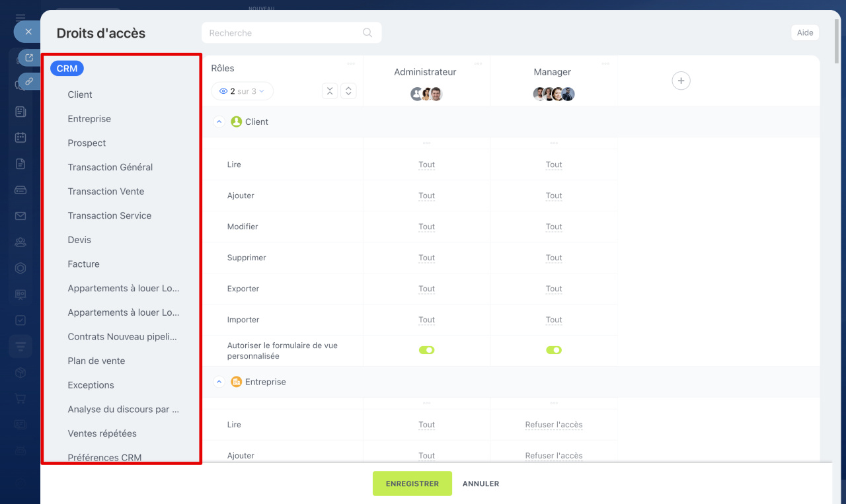Viewport: 846px width, 504px height.
Task: Click the magnifier icon in search field
Action: pos(367,33)
